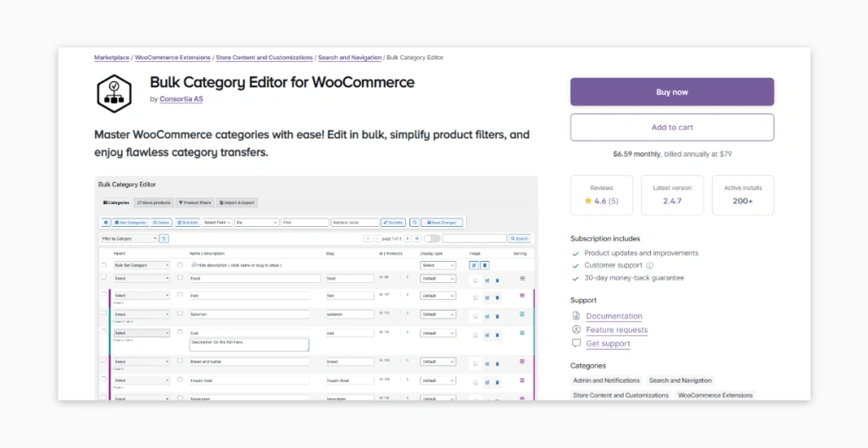The width and height of the screenshot is (868, 448).
Task: Click the Marketplace breadcrumb link
Action: [x=112, y=58]
